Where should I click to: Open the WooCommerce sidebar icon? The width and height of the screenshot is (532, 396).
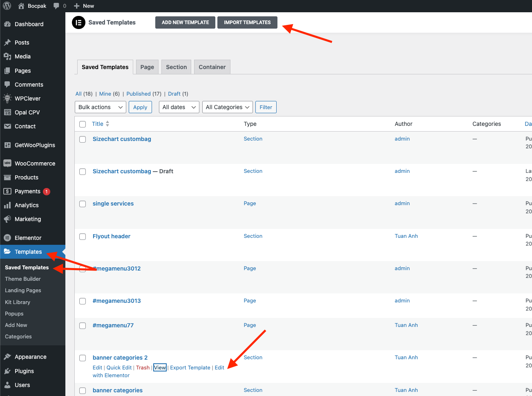(x=7, y=163)
